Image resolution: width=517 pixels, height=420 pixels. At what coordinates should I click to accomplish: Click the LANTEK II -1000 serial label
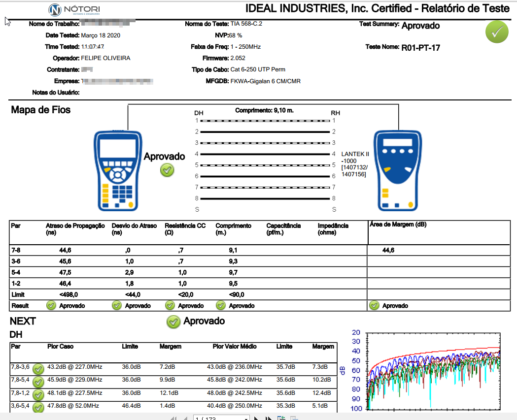[355, 164]
